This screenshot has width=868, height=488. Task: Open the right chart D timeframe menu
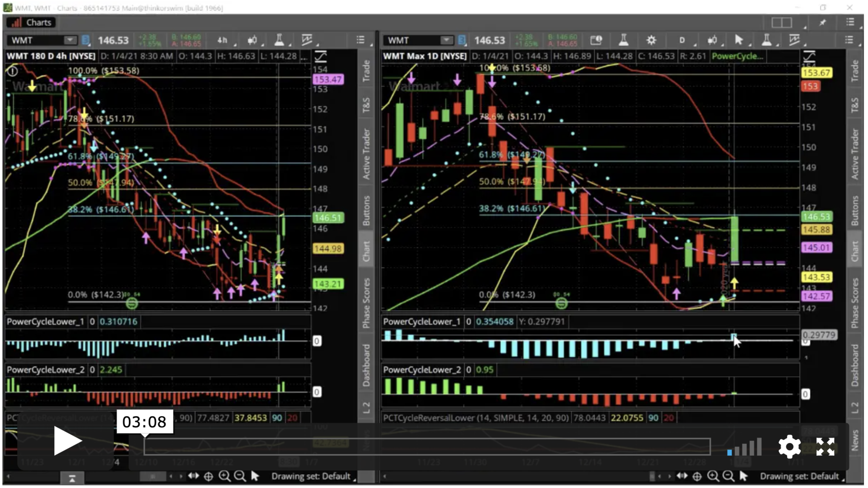(x=682, y=40)
